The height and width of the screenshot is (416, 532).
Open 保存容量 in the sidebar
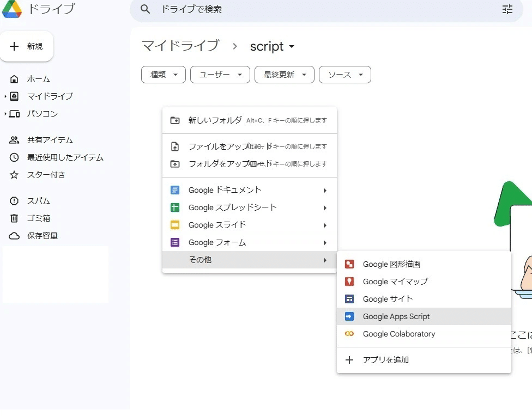point(43,236)
